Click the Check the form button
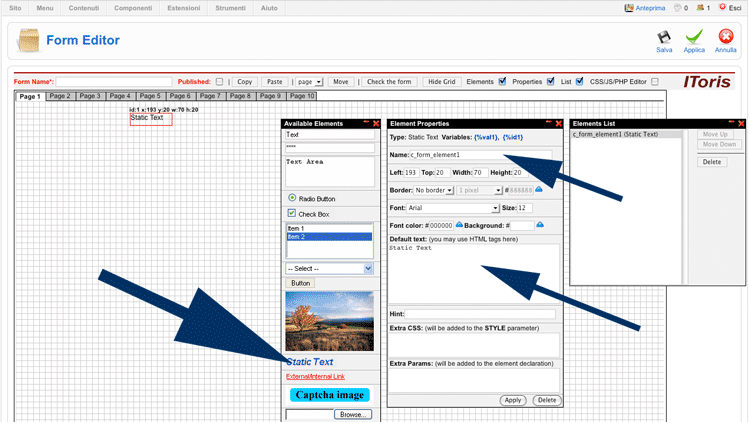Viewport: 750px width, 422px height. (389, 82)
